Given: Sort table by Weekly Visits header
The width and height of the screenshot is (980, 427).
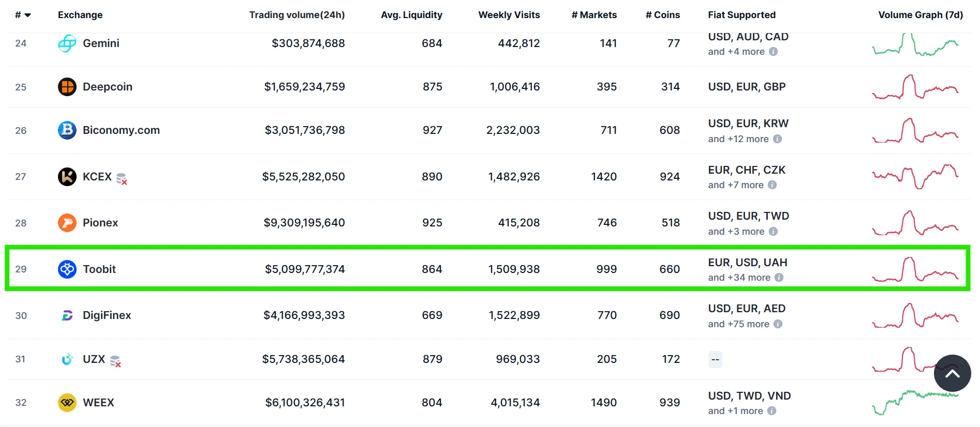Looking at the screenshot, I should [509, 15].
